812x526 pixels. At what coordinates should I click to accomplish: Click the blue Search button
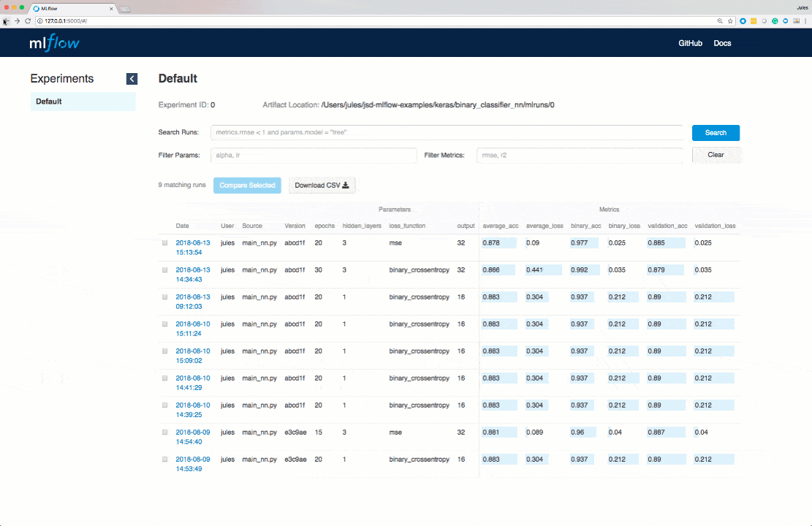click(716, 133)
